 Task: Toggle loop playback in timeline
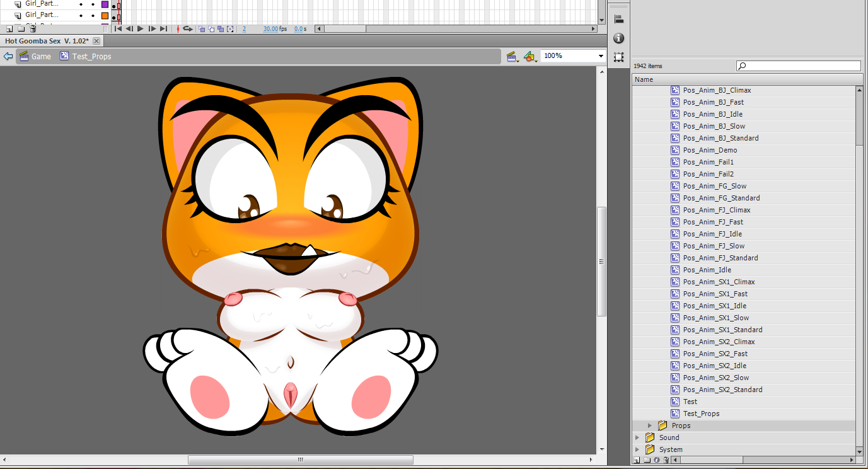pyautogui.click(x=188, y=29)
